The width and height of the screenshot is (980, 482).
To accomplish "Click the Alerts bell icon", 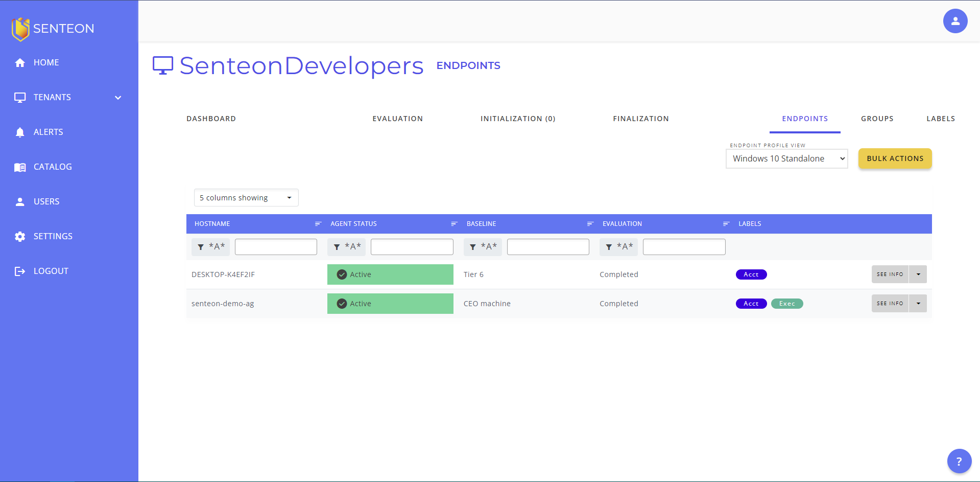I will pyautogui.click(x=20, y=132).
